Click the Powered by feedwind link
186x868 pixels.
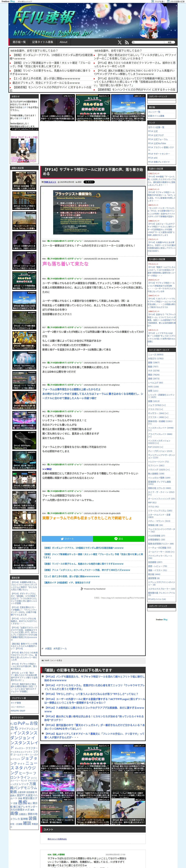93,589
